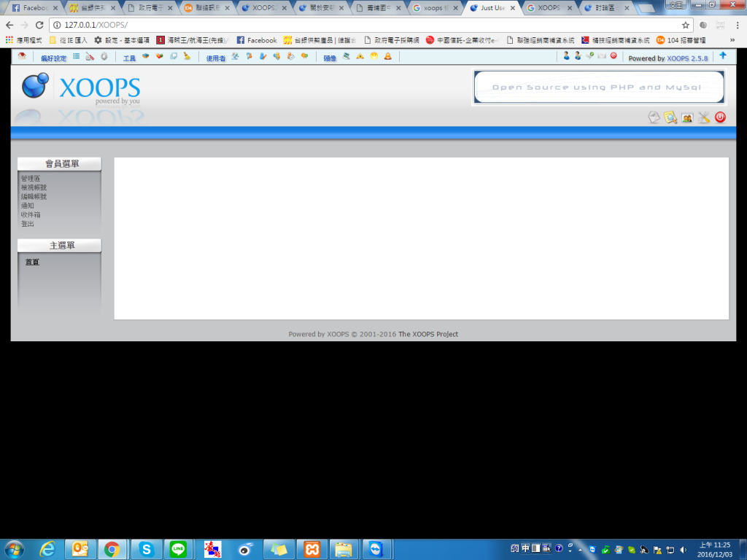Switch to the Just Use browser tab

(x=492, y=8)
